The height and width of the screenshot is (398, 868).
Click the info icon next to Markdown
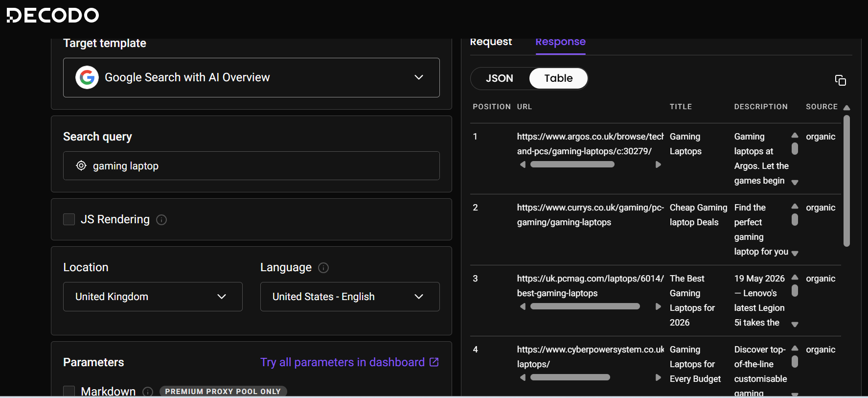[148, 392]
